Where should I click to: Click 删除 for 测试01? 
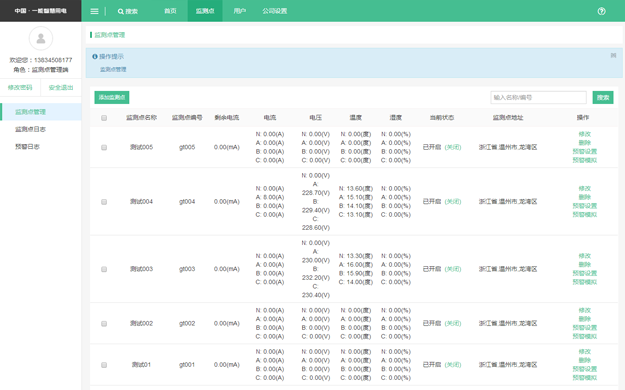[585, 360]
